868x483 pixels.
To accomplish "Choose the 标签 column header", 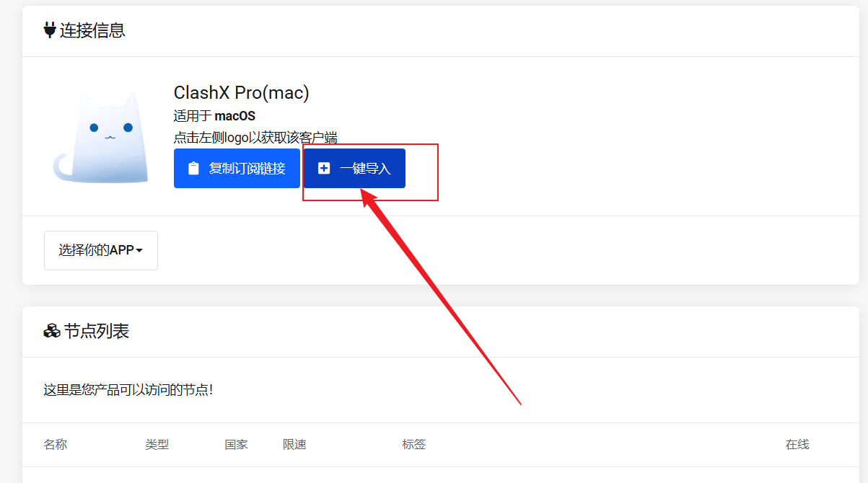I will 414,444.
